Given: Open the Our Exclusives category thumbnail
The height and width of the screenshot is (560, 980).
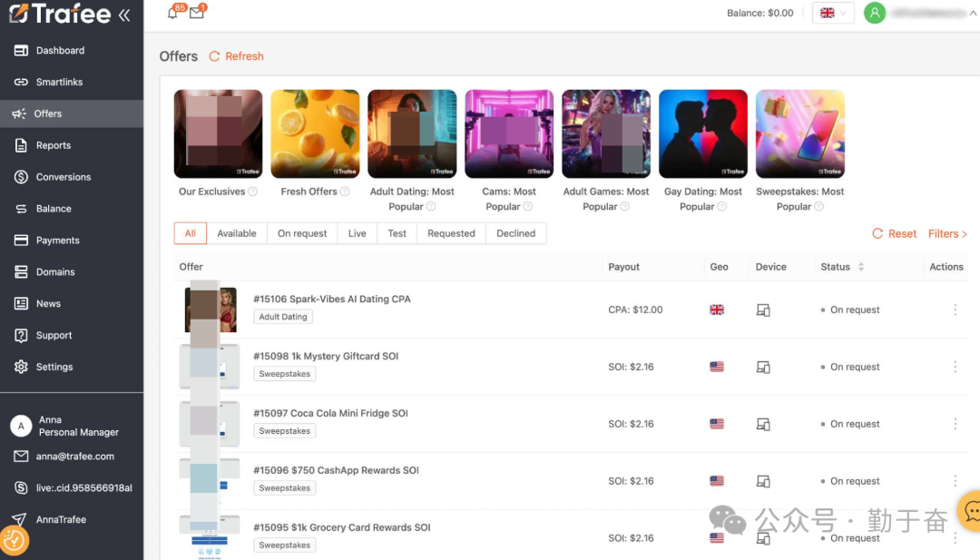Looking at the screenshot, I should coord(218,133).
